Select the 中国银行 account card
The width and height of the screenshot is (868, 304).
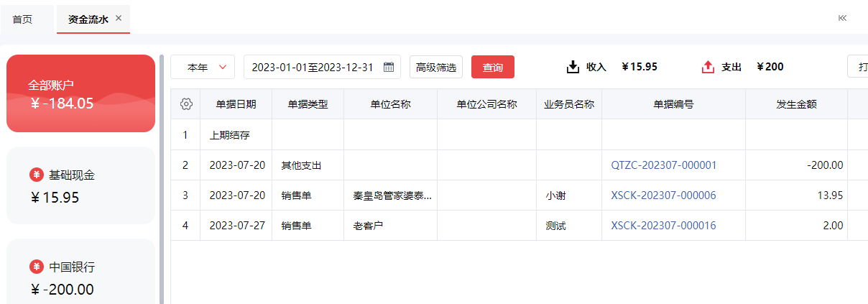(80, 272)
